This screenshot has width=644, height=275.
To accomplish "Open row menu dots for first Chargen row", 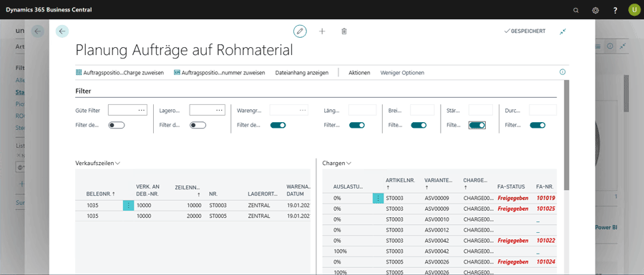I will coord(378,198).
